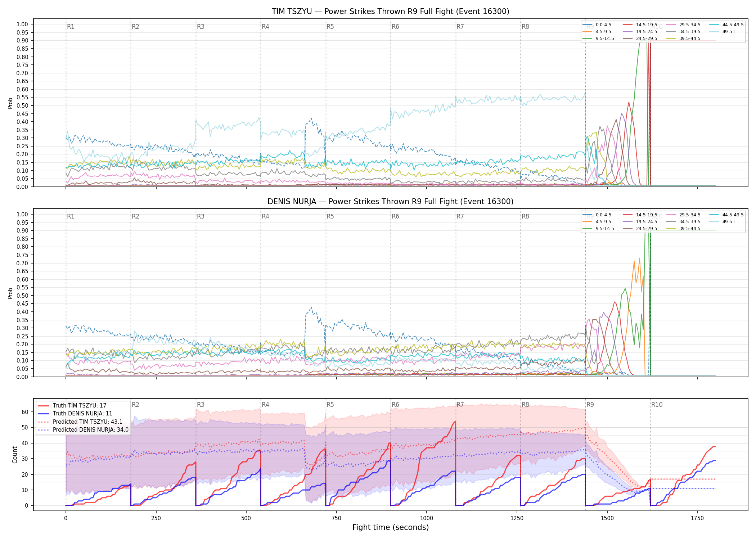The width and height of the screenshot is (756, 540).
Task: Click the 44.5-49.5 legend entry in middle chart
Action: 726,215
